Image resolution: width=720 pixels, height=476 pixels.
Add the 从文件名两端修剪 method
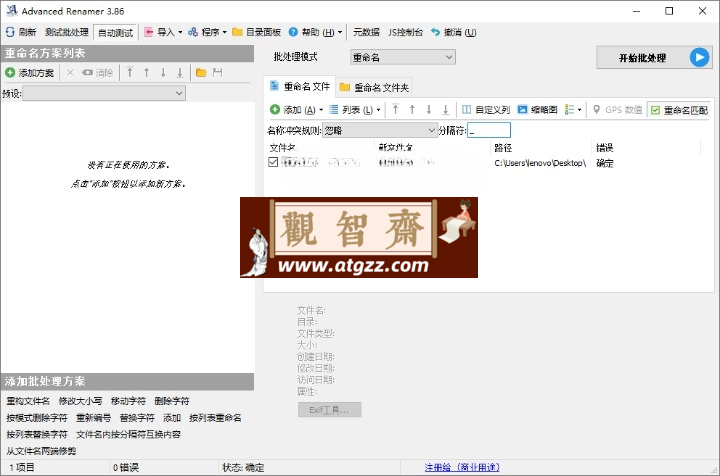41,451
